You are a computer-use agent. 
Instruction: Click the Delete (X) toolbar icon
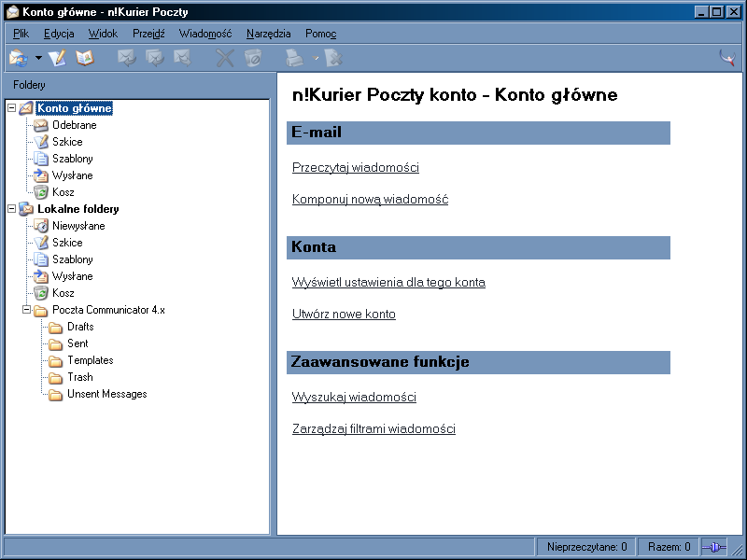[225, 58]
